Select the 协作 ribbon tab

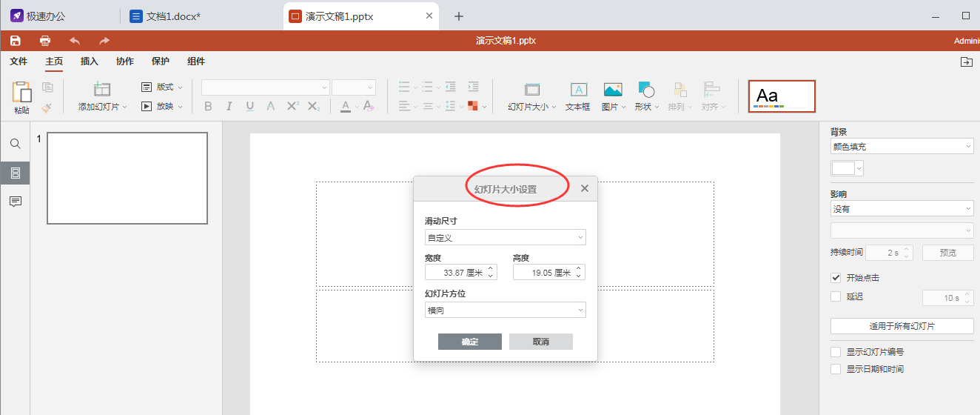pyautogui.click(x=125, y=62)
